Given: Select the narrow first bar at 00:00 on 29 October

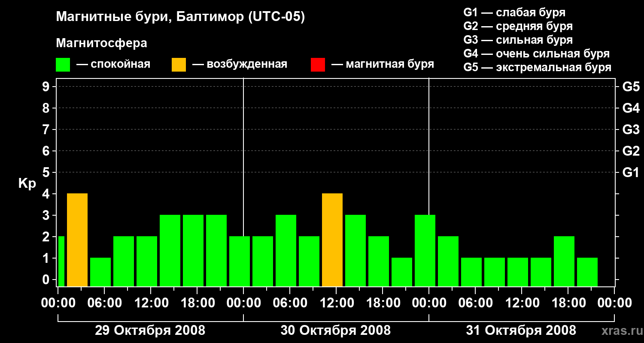Looking at the screenshot, I should tap(61, 261).
